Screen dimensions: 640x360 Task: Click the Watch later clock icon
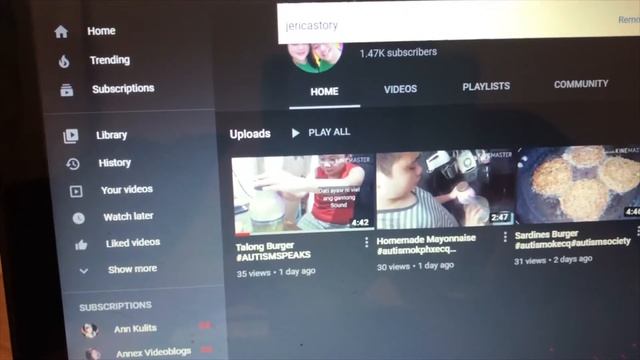79,218
